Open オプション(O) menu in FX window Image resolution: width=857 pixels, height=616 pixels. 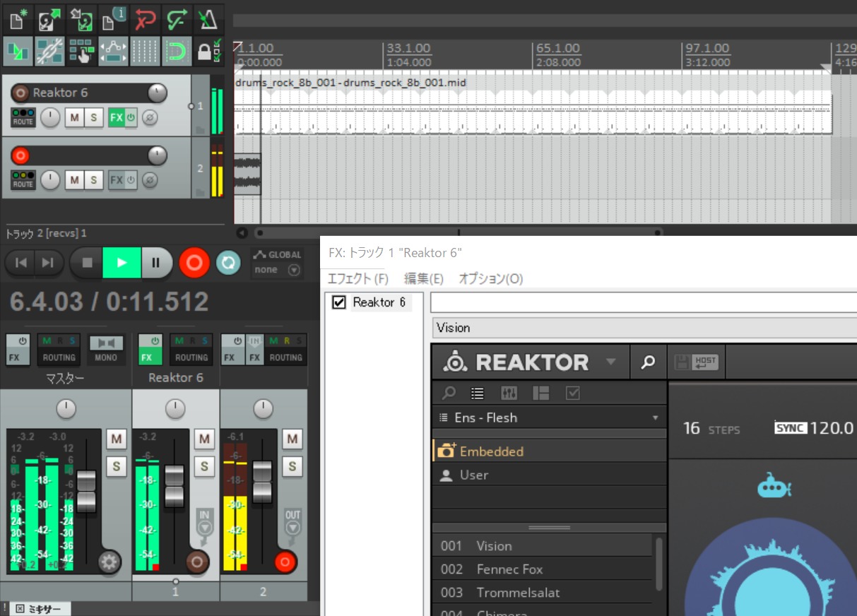tap(490, 278)
